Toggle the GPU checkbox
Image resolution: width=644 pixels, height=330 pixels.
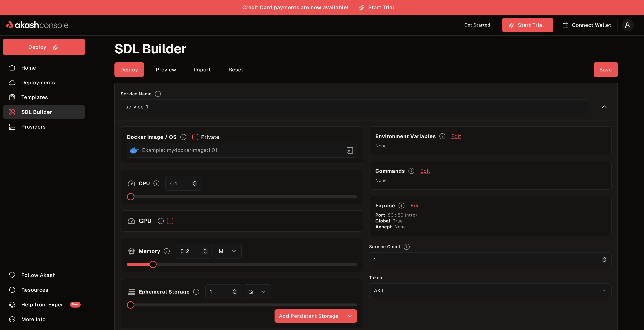[170, 221]
